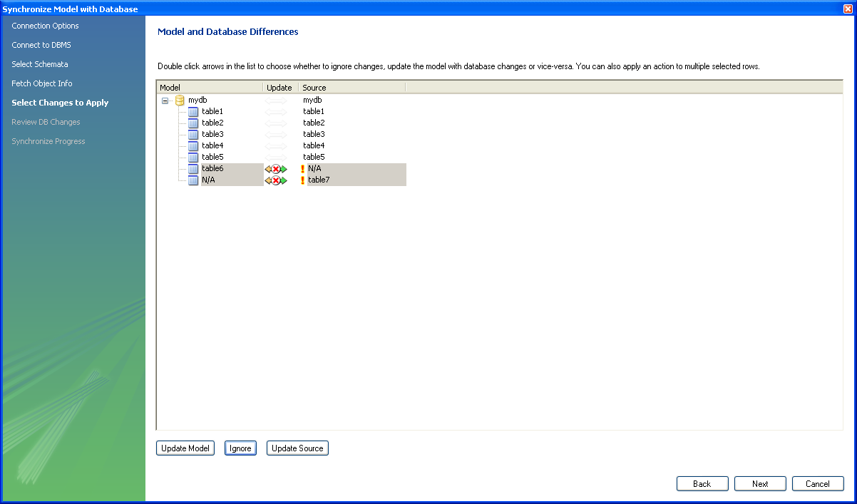Image resolution: width=857 pixels, height=504 pixels.
Task: Click the mydb database icon
Action: [x=180, y=100]
